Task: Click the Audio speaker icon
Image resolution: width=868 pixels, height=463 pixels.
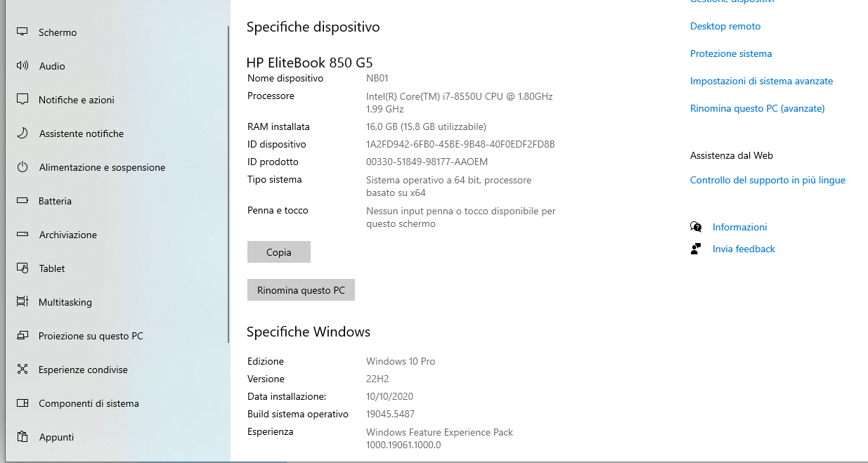Action: coord(22,66)
